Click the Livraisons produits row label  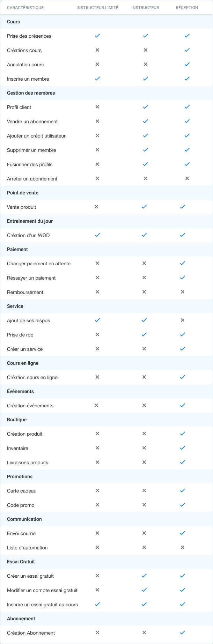point(28,462)
